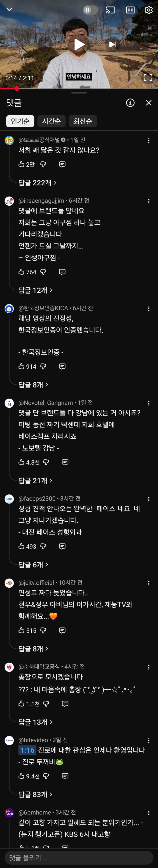The height and width of the screenshot is (868, 158).
Task: Close the comments panel
Action: [x=149, y=103]
